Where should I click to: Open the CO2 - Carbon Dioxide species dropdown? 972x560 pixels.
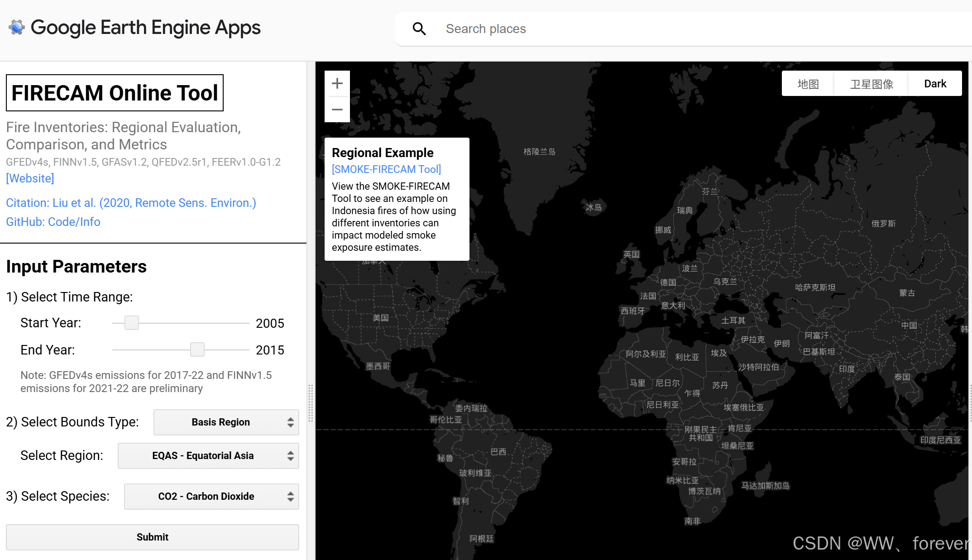pos(211,497)
